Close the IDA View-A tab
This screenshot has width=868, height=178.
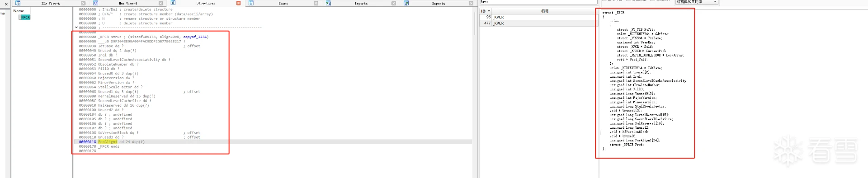point(83,3)
